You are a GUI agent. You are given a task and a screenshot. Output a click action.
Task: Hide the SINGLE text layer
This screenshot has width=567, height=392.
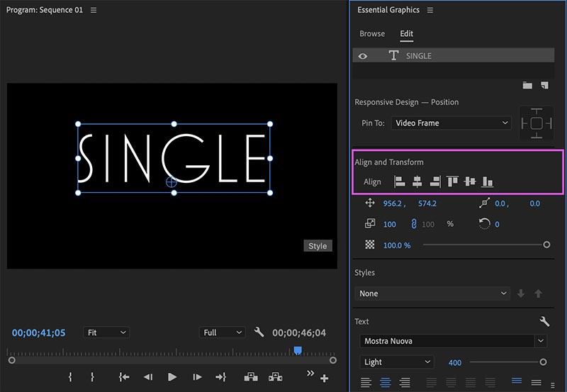coord(363,56)
